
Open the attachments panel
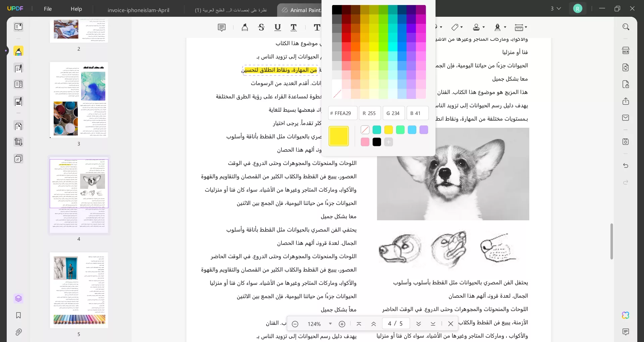[x=18, y=332]
